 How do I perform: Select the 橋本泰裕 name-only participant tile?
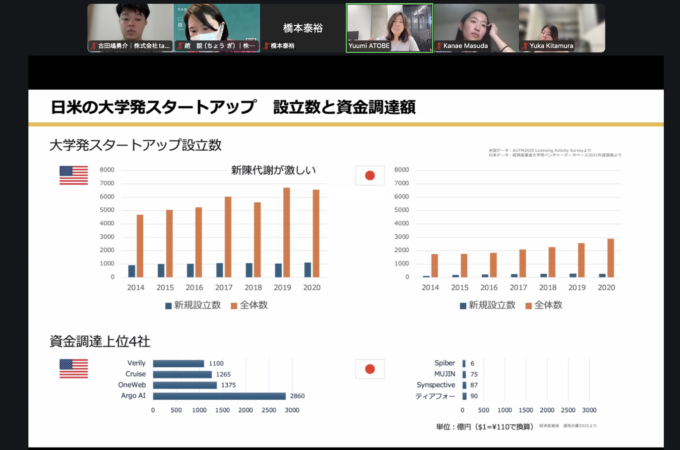(x=302, y=27)
